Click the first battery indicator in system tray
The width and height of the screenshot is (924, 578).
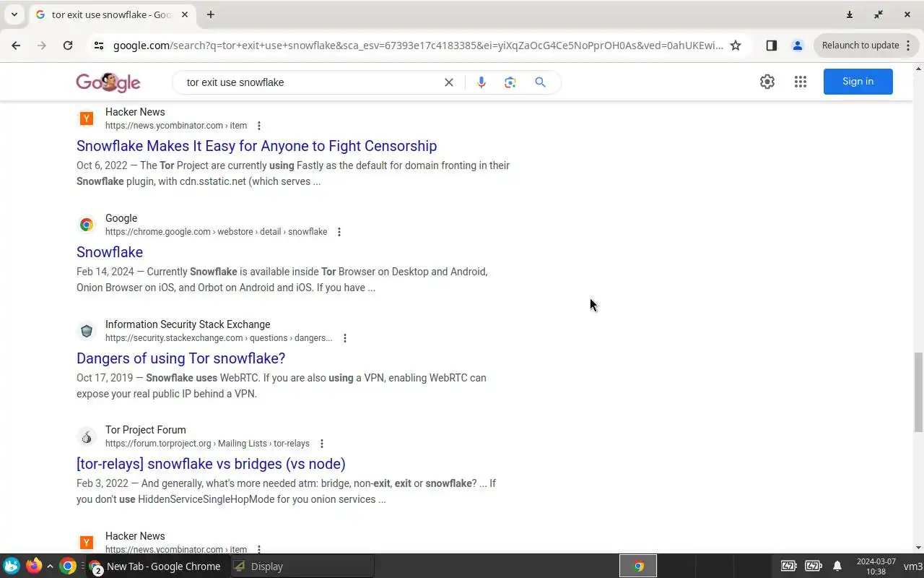(789, 566)
